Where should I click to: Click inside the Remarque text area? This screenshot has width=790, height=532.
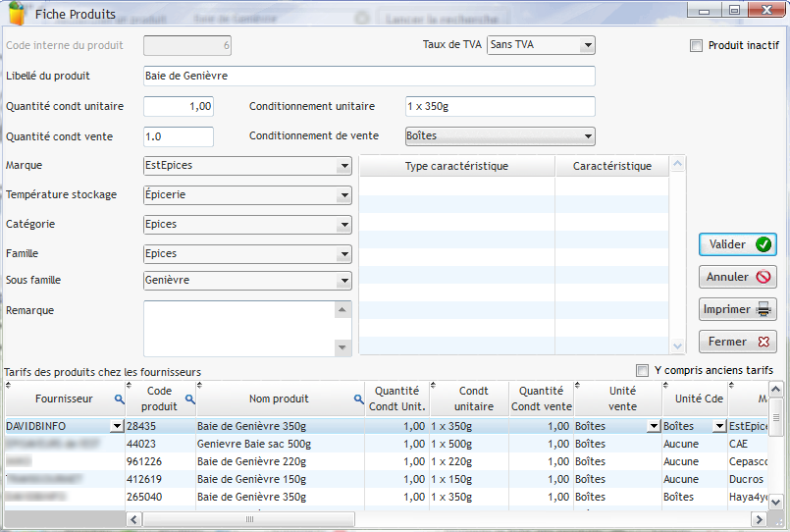(238, 328)
